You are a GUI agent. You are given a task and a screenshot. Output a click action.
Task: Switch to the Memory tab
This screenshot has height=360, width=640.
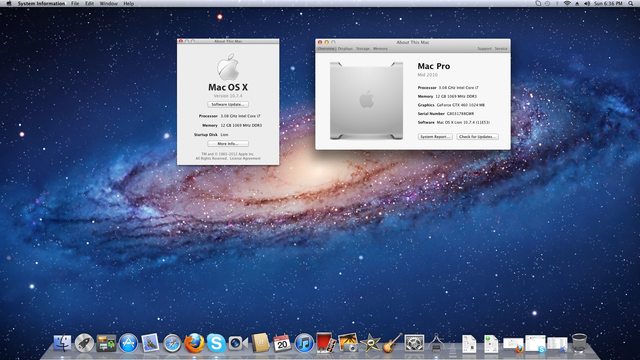(380, 49)
